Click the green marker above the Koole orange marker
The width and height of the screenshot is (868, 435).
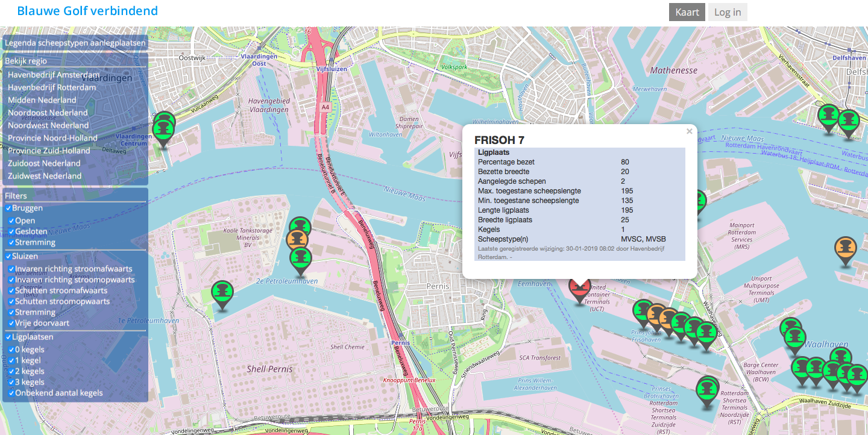tap(300, 227)
